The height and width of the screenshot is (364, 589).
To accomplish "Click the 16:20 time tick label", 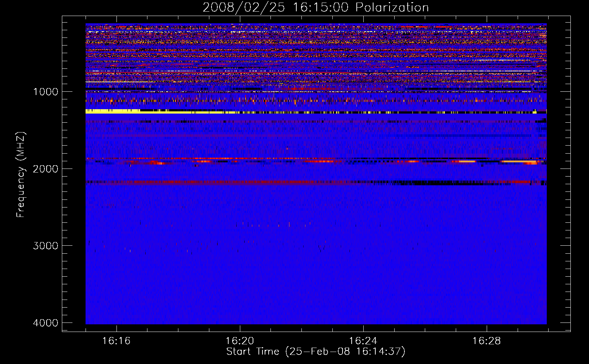I will [x=240, y=341].
